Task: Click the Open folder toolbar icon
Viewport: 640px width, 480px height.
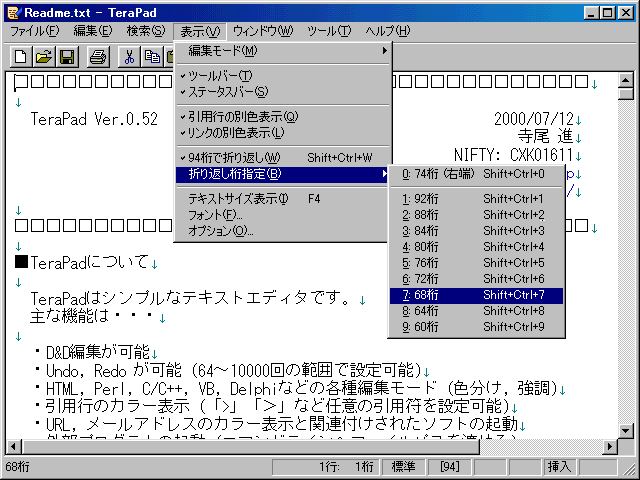Action: 44,57
